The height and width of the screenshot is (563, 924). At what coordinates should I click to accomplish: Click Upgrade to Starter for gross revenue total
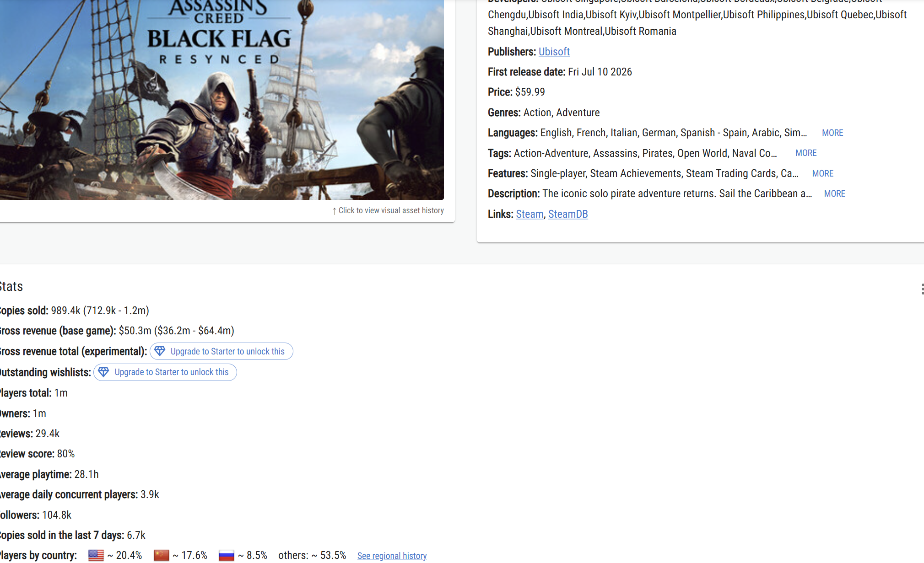tap(222, 351)
